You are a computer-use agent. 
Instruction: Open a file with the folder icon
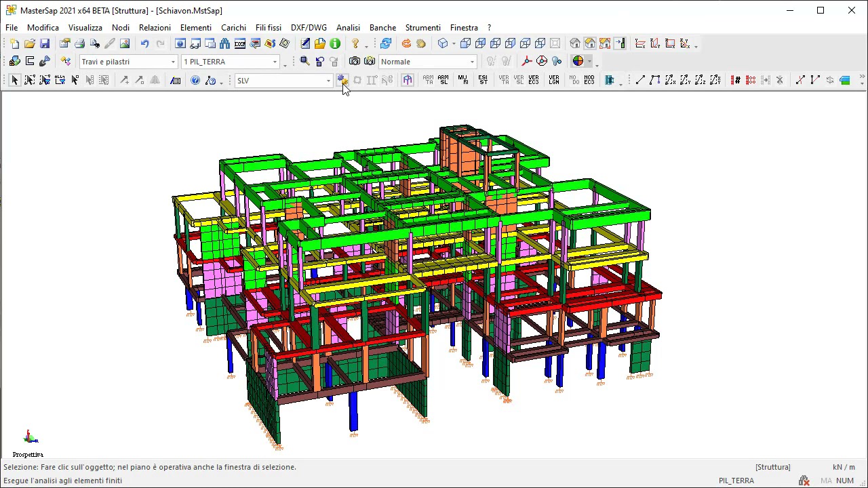(29, 43)
